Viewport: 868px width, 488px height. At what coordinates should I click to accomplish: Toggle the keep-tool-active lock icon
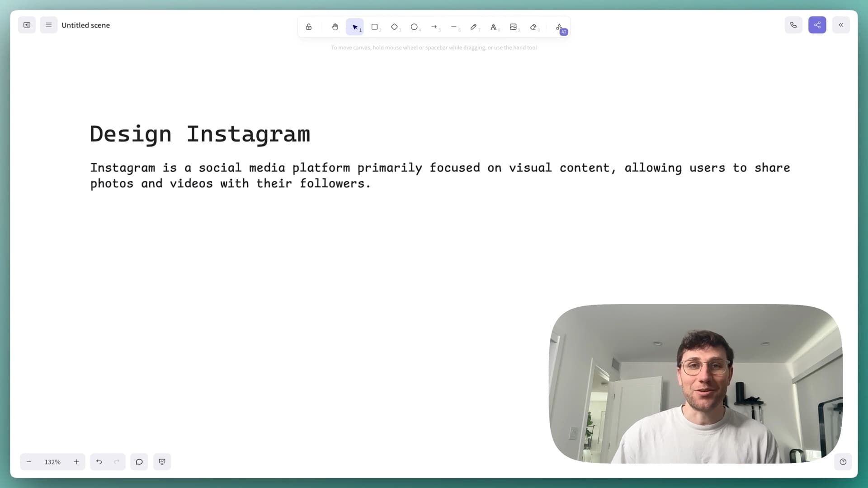point(309,27)
